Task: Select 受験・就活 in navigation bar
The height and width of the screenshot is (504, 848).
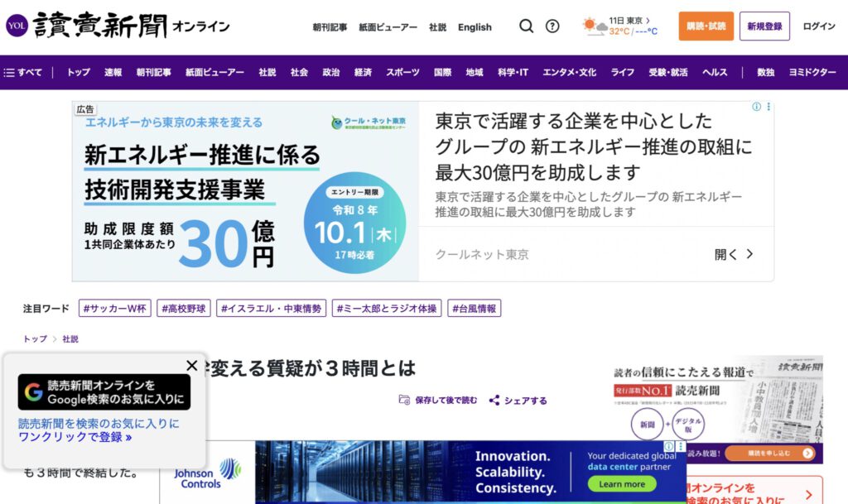Action: click(668, 72)
